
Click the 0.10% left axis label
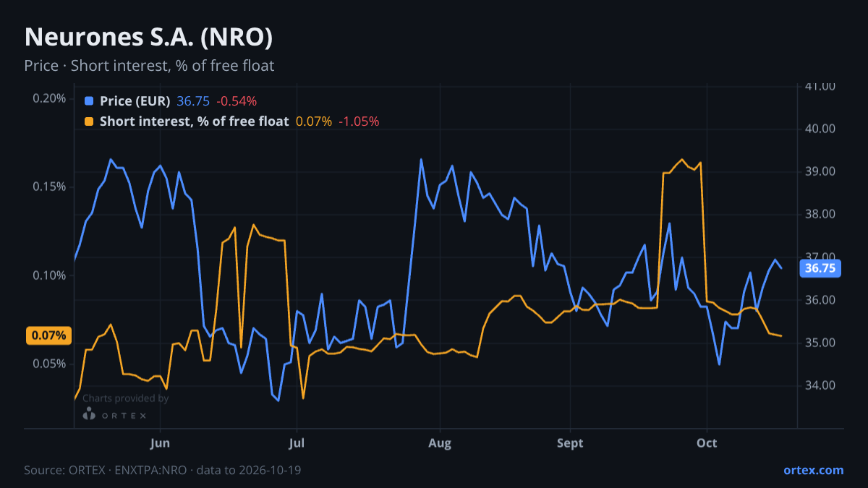point(49,275)
